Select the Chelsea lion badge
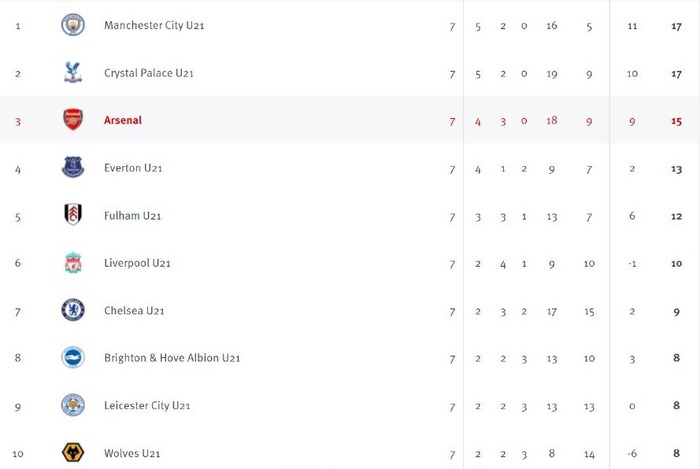Image resolution: width=700 pixels, height=469 pixels. (73, 310)
